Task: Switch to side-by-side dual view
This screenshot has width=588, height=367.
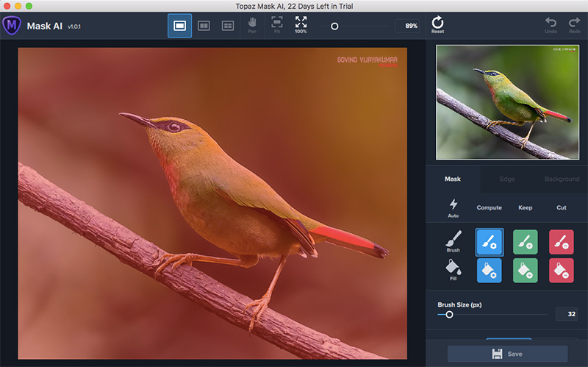Action: [x=204, y=26]
